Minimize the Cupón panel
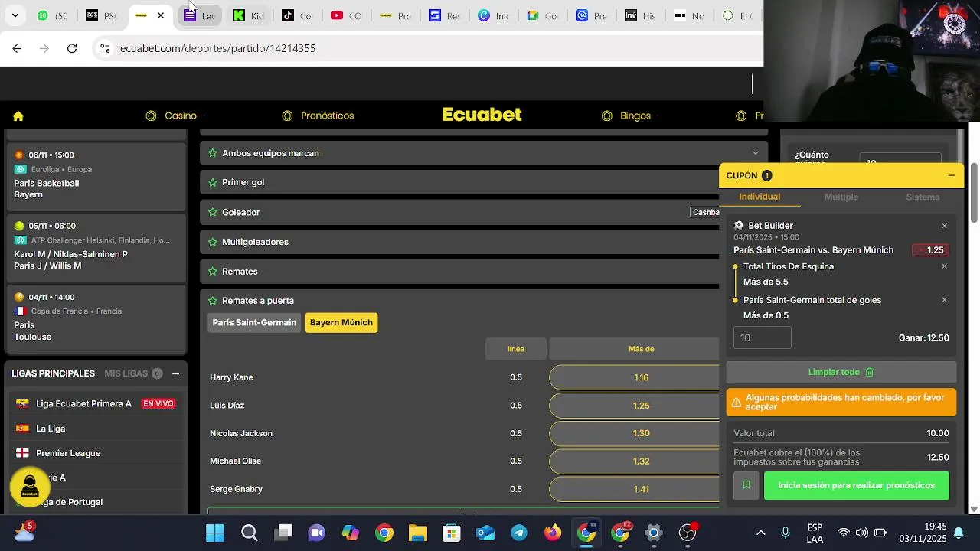 951,175
